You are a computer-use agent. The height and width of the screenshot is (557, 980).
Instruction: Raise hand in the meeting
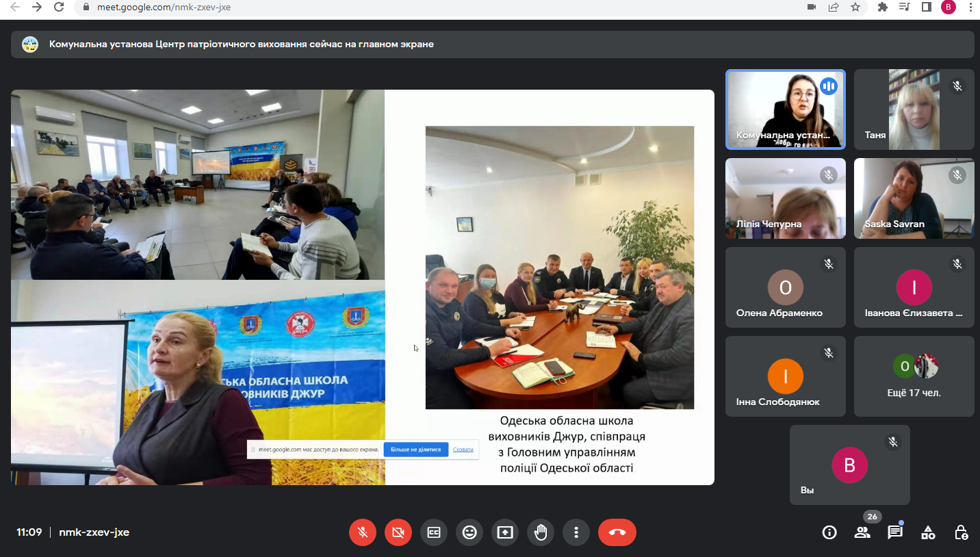[541, 532]
